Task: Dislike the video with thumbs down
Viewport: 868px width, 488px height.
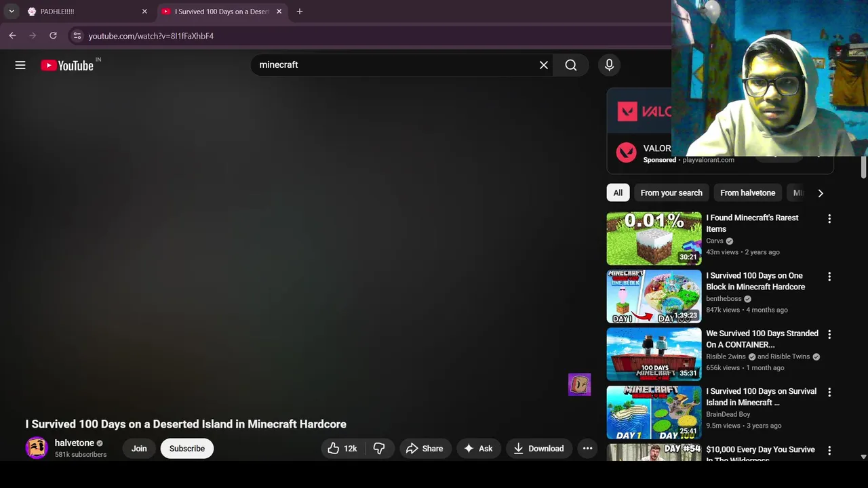Action: (x=379, y=449)
